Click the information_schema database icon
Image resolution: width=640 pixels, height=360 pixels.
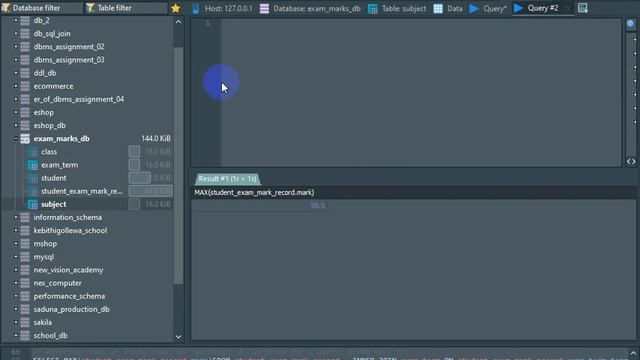[25, 218]
